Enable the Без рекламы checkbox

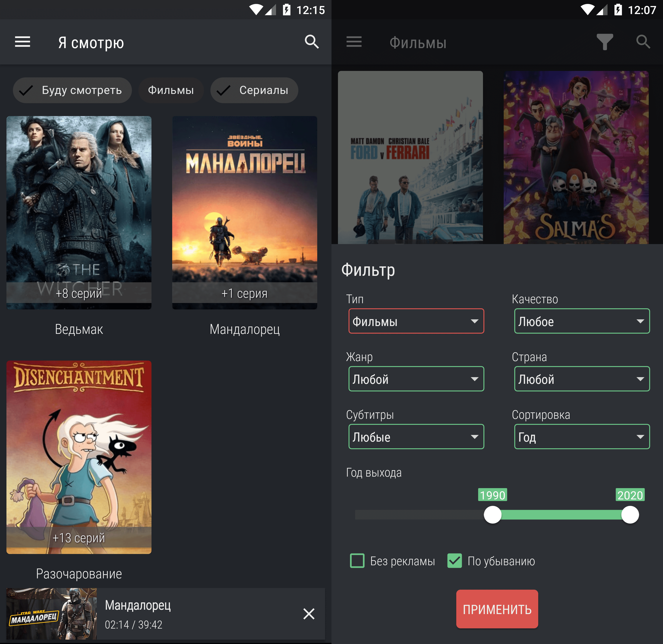point(357,560)
